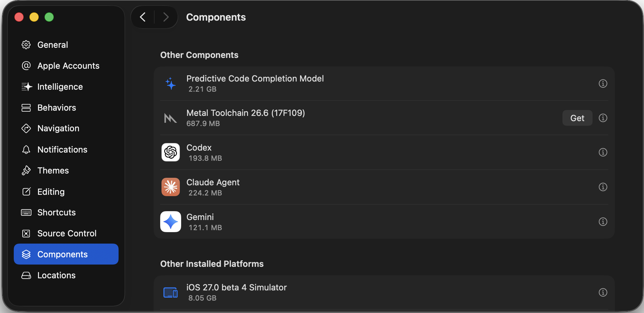Click the Claude Agent starburst icon
The height and width of the screenshot is (313, 644).
[x=171, y=187]
